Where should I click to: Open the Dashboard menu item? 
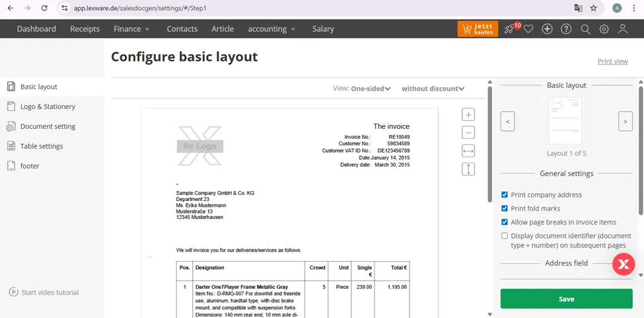click(x=36, y=29)
